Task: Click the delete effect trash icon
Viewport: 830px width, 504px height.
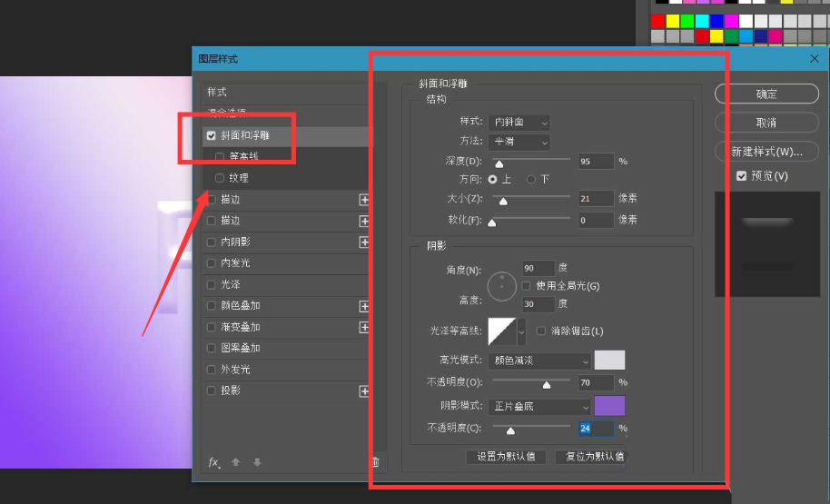Action: [x=374, y=462]
